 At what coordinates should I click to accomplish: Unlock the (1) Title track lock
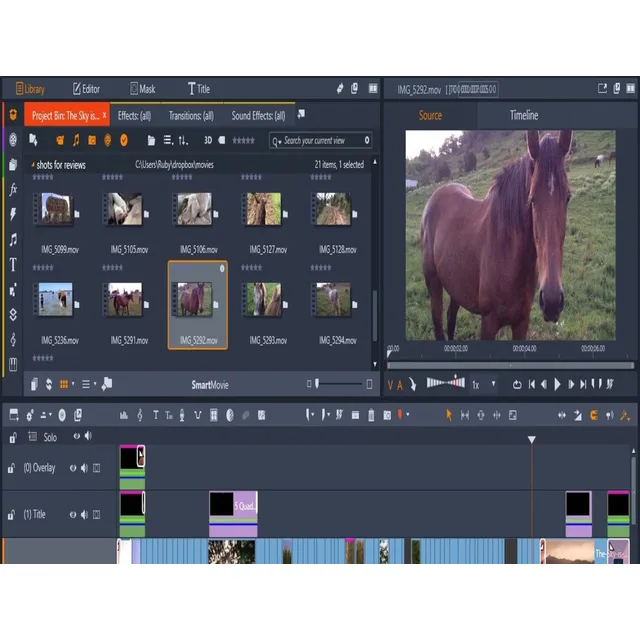pos(11,515)
